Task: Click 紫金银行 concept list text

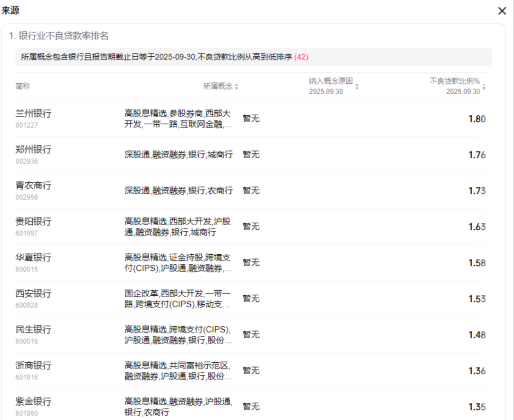Action: (x=178, y=407)
